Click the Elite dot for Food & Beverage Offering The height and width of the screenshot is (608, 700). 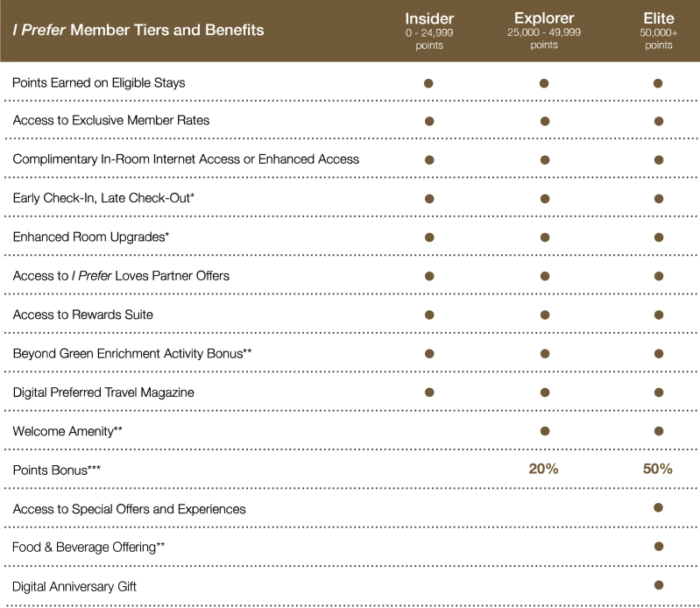[658, 546]
